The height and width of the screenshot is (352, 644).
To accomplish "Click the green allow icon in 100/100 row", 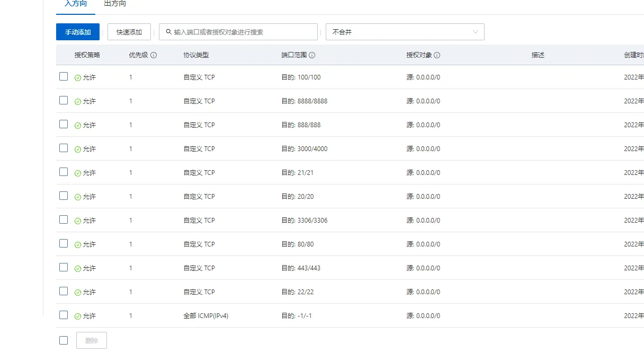I will pyautogui.click(x=78, y=78).
